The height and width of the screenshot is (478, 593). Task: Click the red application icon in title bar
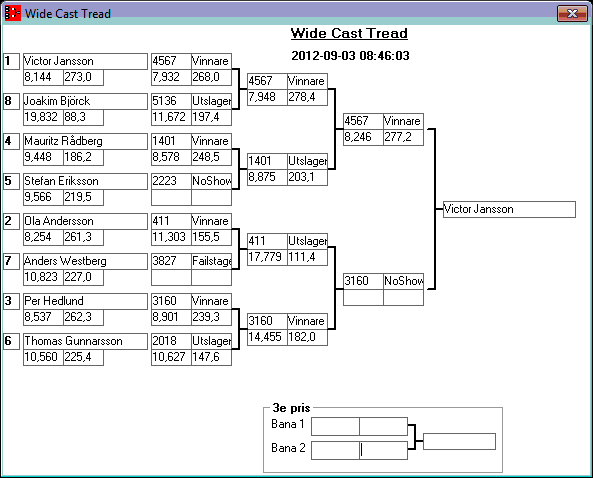tap(12, 13)
